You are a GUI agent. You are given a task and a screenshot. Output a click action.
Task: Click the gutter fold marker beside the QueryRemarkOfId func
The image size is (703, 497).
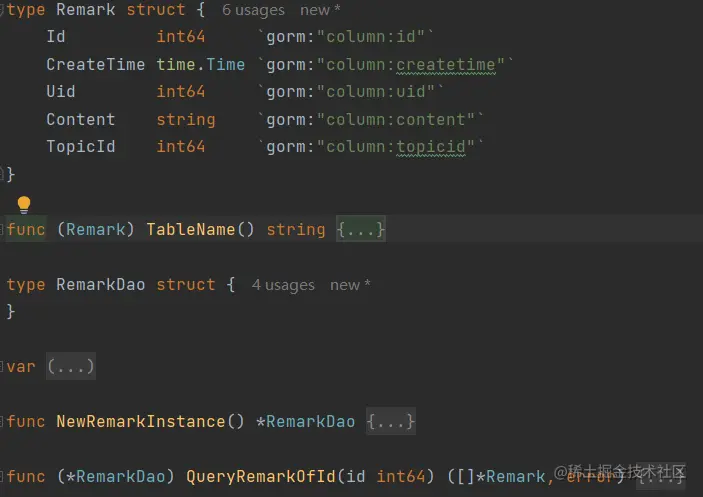click(x=2, y=476)
